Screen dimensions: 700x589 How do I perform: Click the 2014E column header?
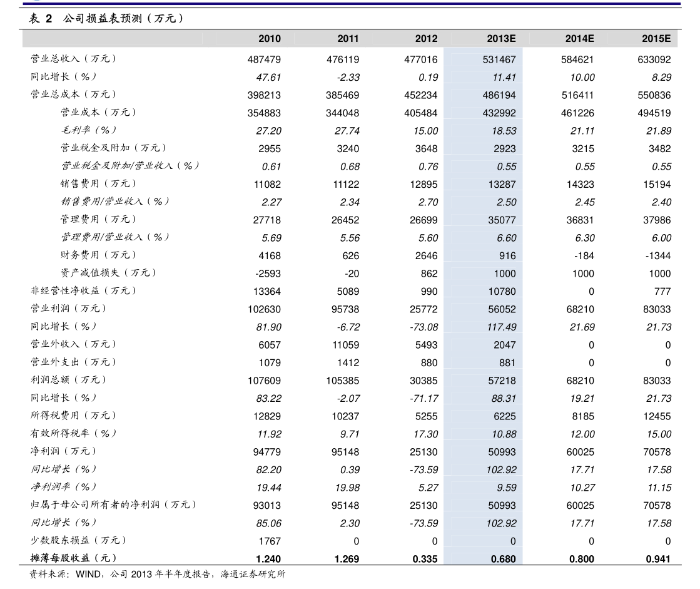tap(579, 39)
